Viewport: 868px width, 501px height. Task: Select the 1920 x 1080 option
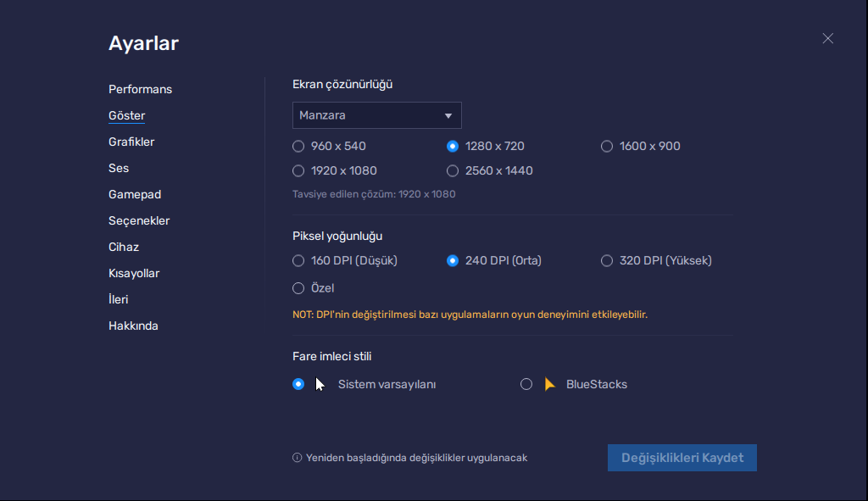[x=298, y=170]
